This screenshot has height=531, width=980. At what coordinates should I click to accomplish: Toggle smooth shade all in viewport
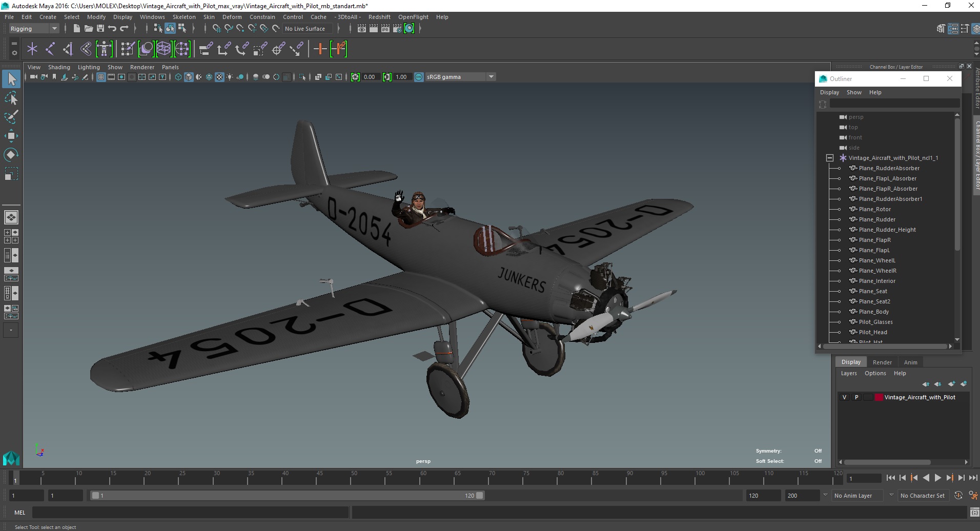[x=189, y=77]
